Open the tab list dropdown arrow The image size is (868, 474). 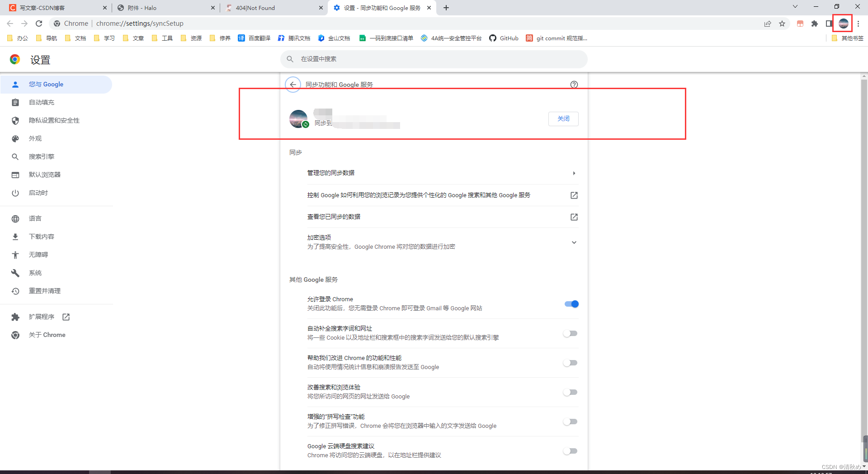[795, 7]
